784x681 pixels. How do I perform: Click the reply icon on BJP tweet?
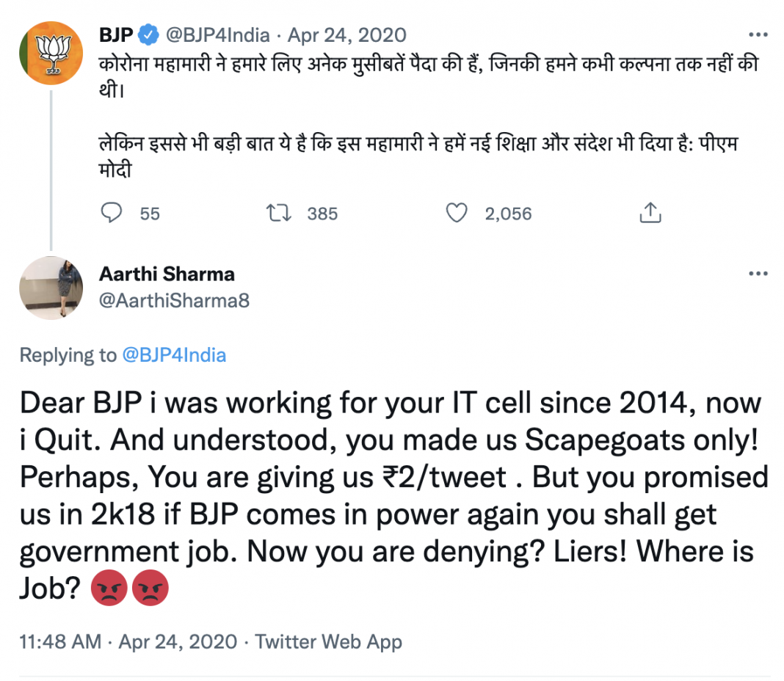pos(111,214)
